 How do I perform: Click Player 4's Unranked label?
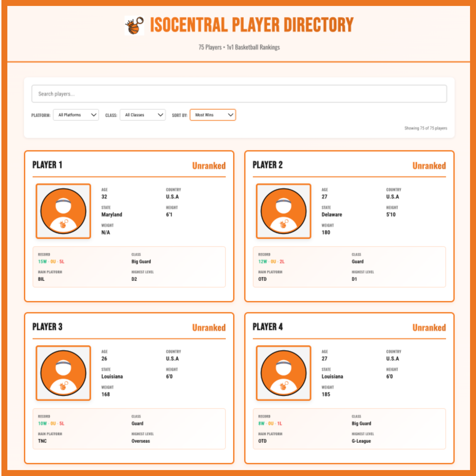tap(429, 328)
